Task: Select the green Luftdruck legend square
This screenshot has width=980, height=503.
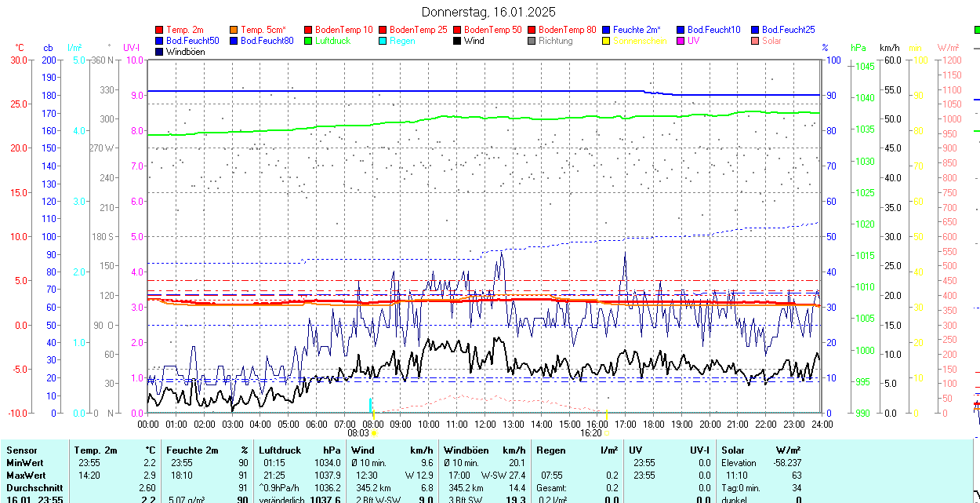Action: pyautogui.click(x=309, y=41)
